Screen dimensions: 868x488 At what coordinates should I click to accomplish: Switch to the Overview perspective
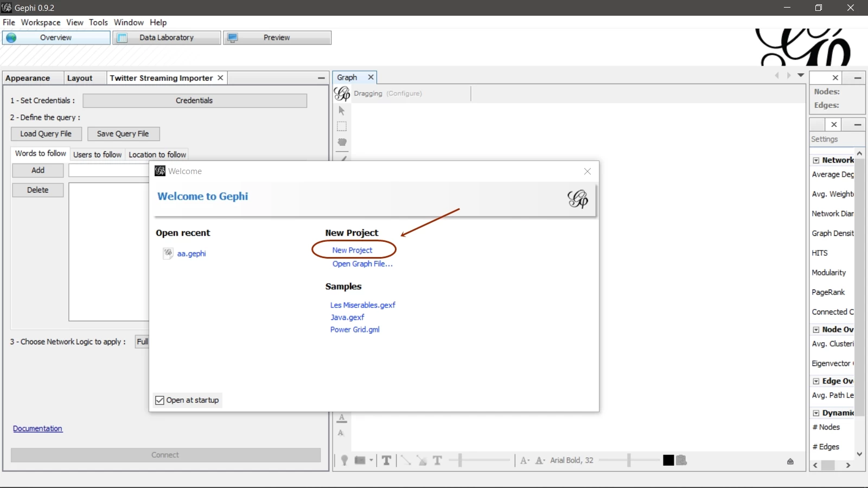coord(56,37)
